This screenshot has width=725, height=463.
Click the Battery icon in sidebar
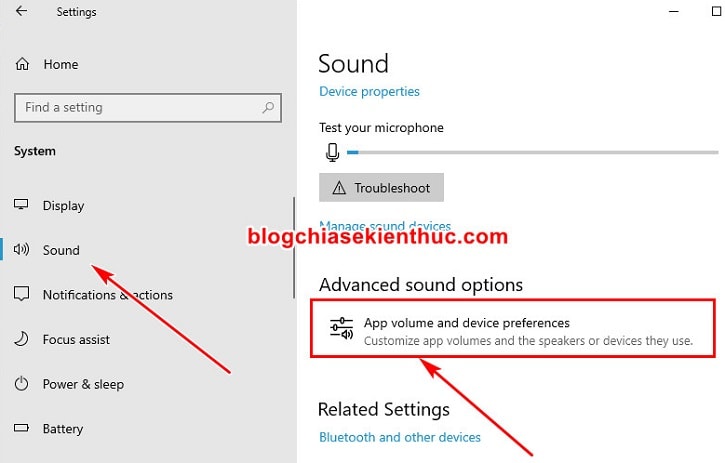point(21,428)
